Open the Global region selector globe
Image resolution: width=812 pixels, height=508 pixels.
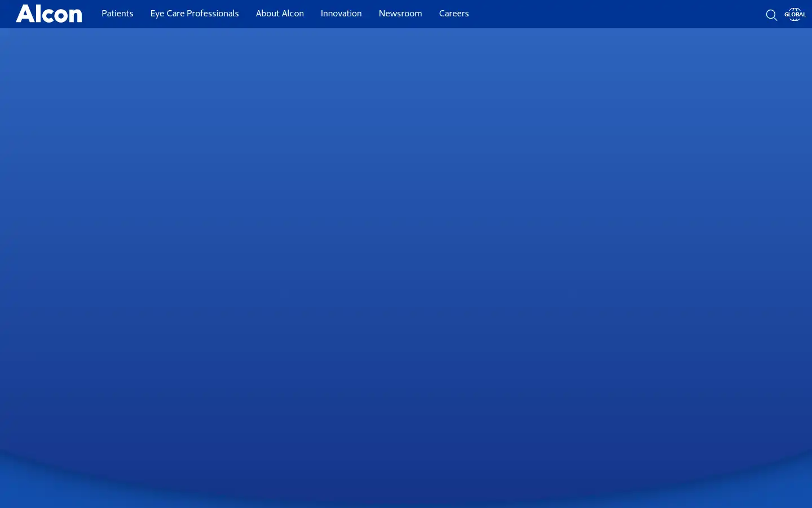tap(795, 14)
